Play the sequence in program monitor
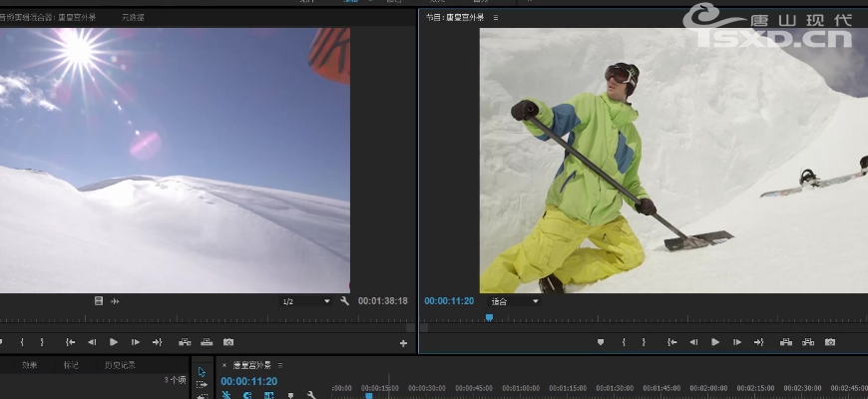 (715, 342)
